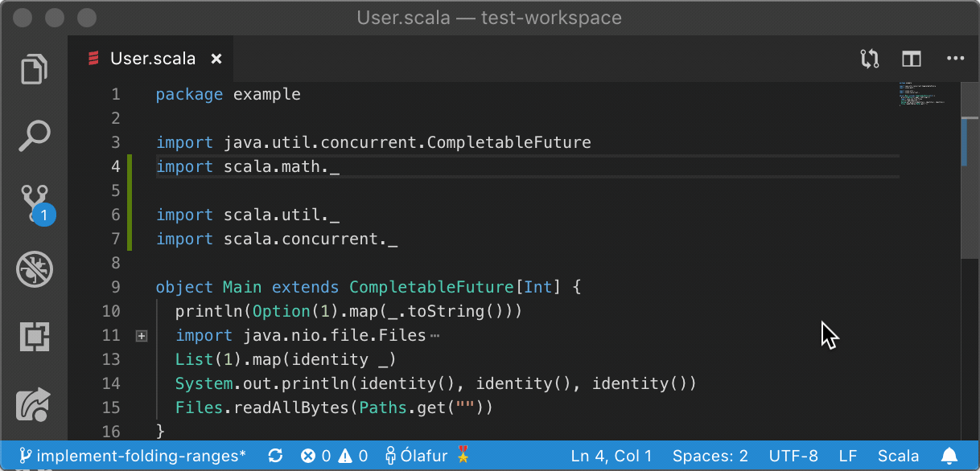This screenshot has width=980, height=471.
Task: Click the Ólafur status bar entry
Action: (427, 457)
